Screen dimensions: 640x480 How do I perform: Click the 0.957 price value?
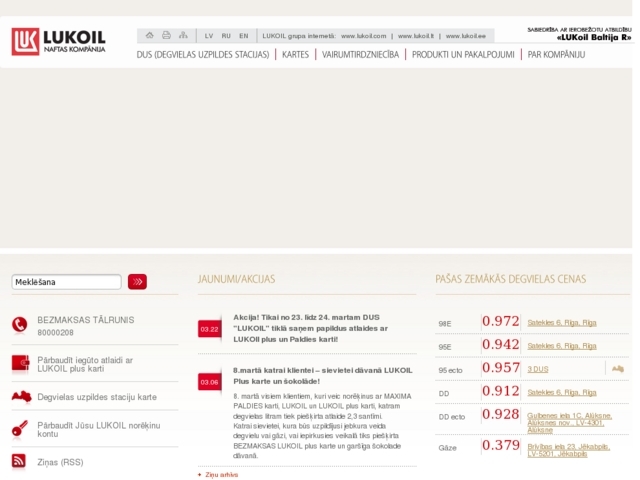pyautogui.click(x=500, y=368)
